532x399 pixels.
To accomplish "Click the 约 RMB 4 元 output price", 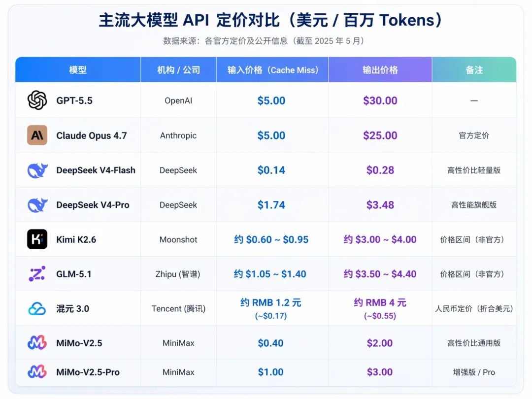I will 380,302.
